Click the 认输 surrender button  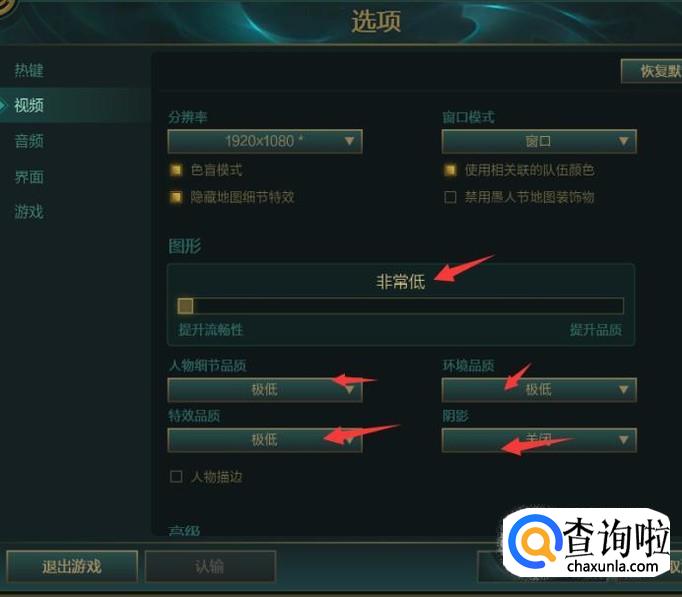tap(210, 567)
